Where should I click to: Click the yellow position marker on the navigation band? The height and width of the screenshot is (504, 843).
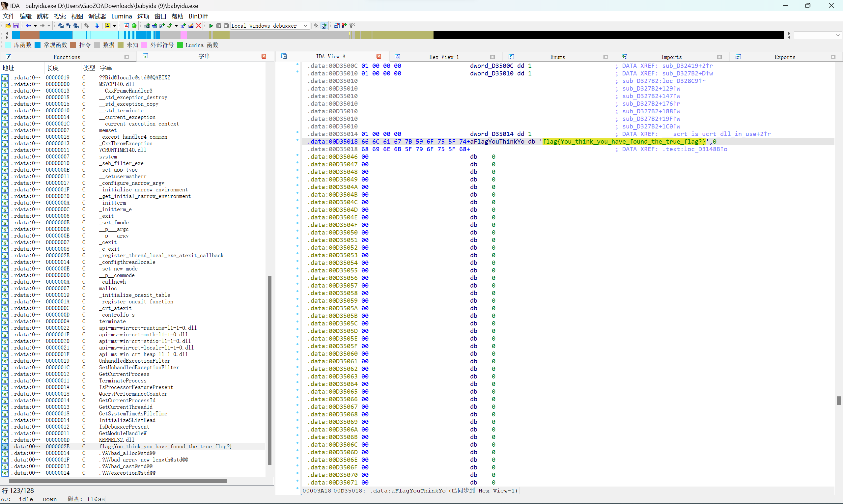click(350, 34)
